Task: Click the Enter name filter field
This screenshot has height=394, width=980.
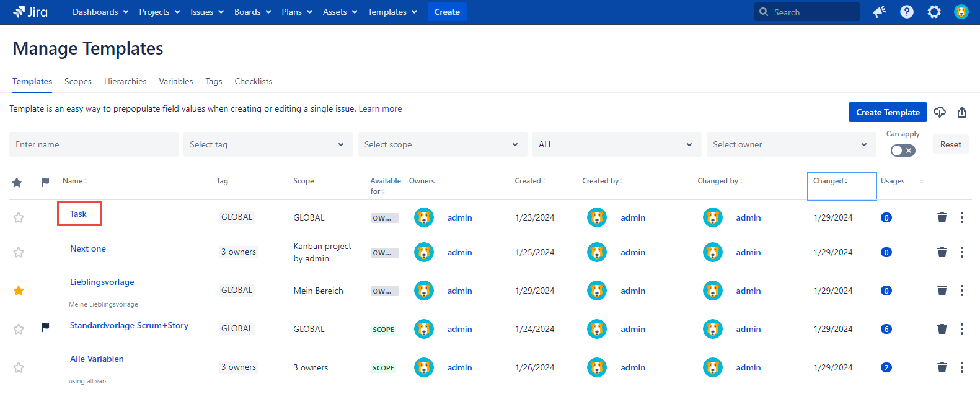Action: click(x=94, y=144)
